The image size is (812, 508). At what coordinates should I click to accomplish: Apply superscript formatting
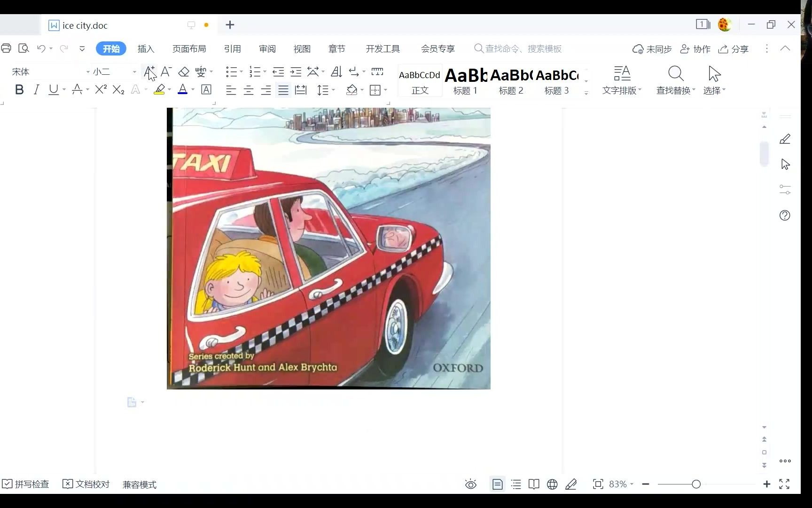(101, 89)
